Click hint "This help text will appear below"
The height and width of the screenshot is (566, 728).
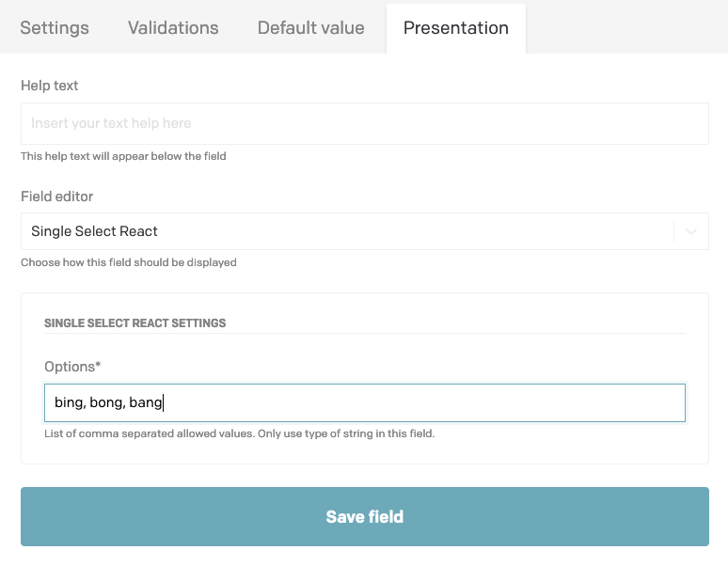(123, 156)
